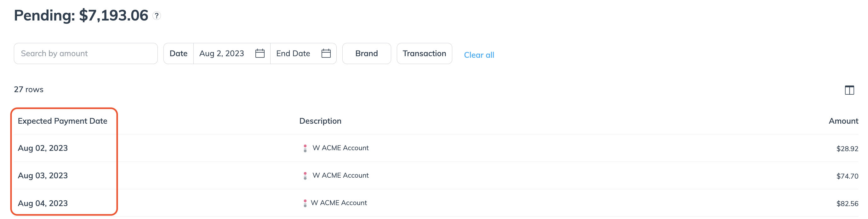Open the column layout icon
Viewport: 868px width, 219px height.
pos(849,90)
